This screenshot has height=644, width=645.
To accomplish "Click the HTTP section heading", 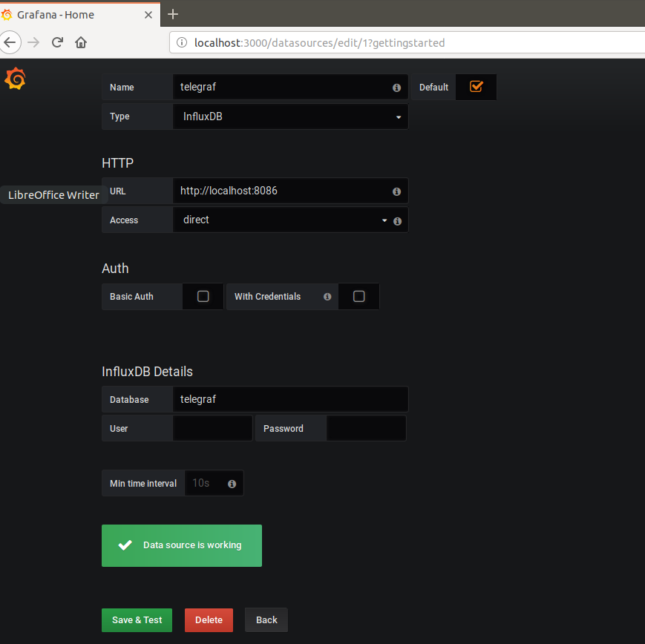I will pos(118,163).
